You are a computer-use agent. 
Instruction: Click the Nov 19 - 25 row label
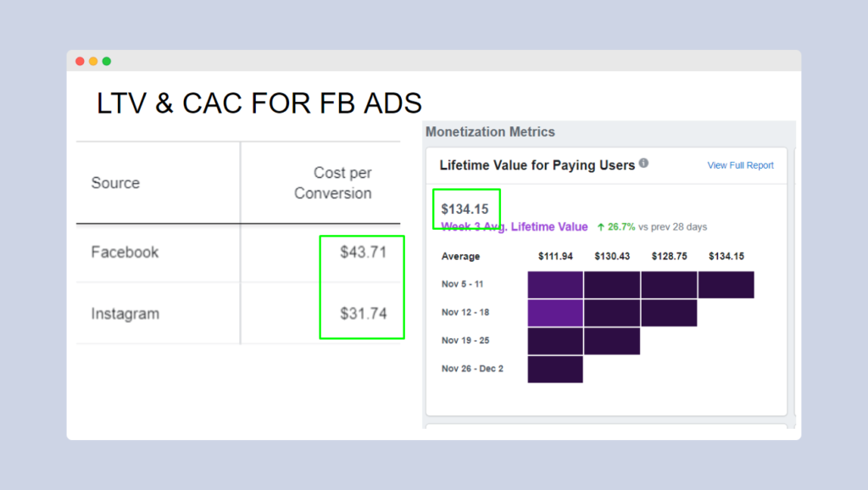click(465, 341)
